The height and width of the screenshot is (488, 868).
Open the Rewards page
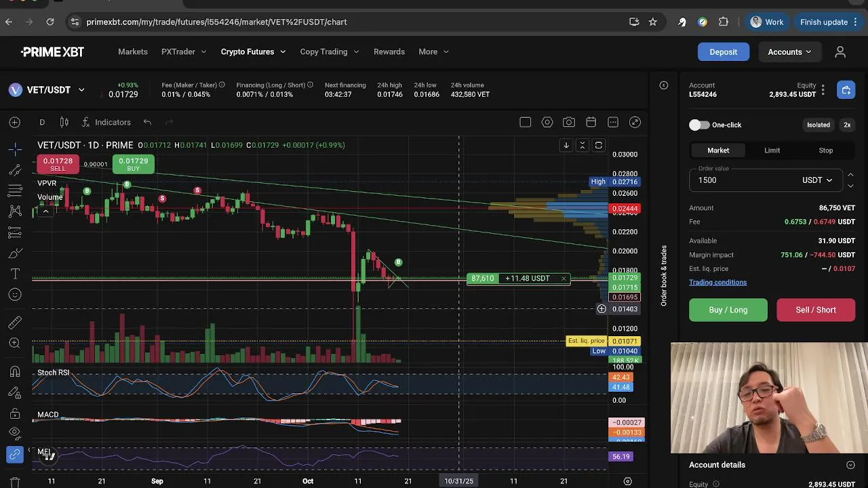pyautogui.click(x=389, y=52)
